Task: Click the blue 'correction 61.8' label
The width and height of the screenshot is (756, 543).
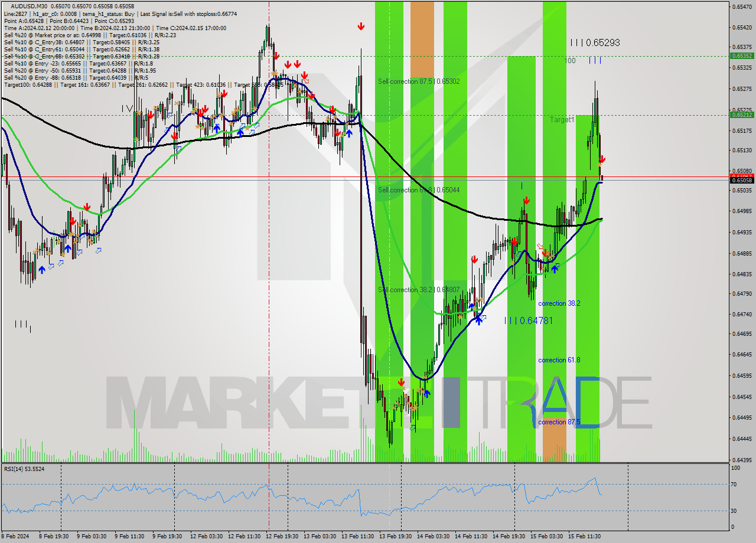Action: click(559, 360)
